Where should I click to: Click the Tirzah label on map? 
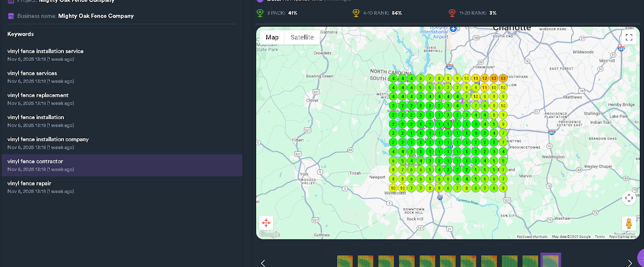click(x=355, y=173)
